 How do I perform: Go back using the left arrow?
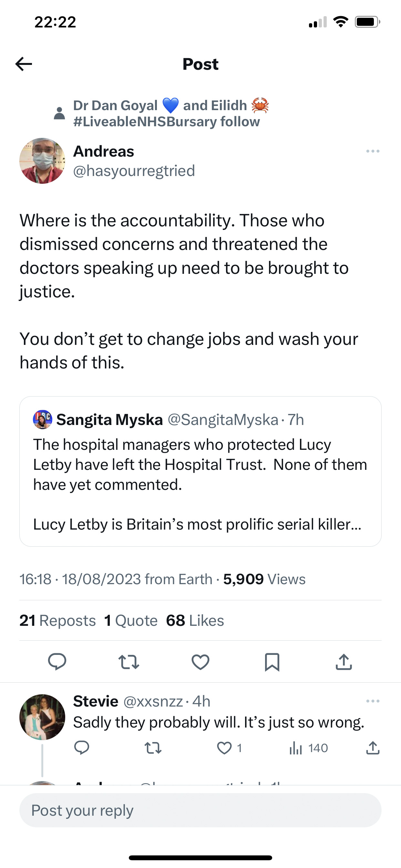[x=24, y=64]
